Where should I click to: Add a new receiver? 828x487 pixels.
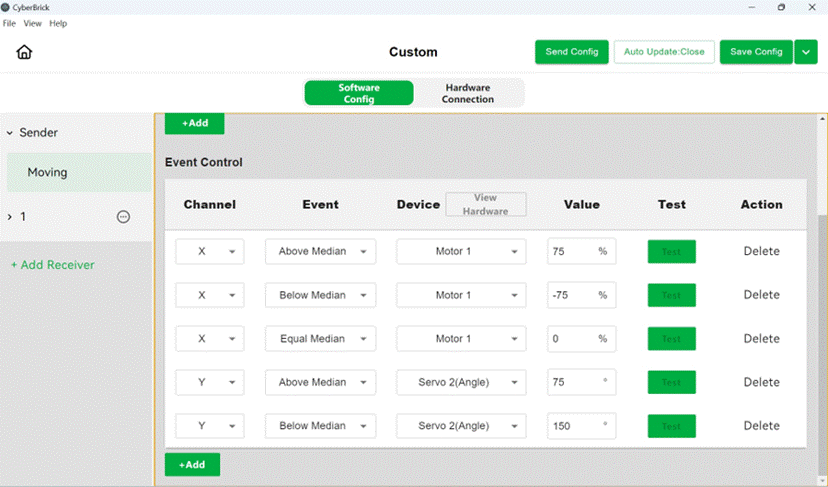click(53, 265)
